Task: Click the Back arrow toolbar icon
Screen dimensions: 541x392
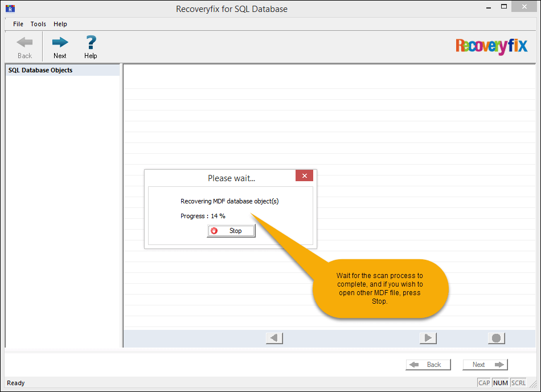Action: coord(24,42)
